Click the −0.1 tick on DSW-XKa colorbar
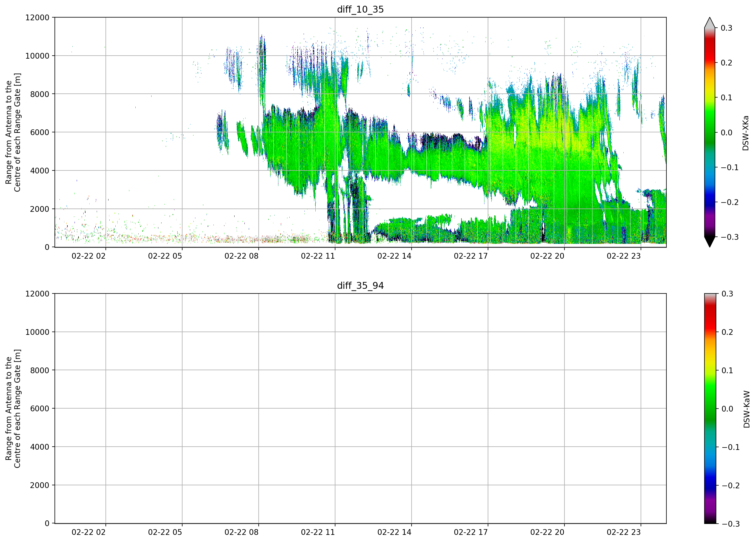Image resolution: width=756 pixels, height=542 pixels. [x=730, y=167]
